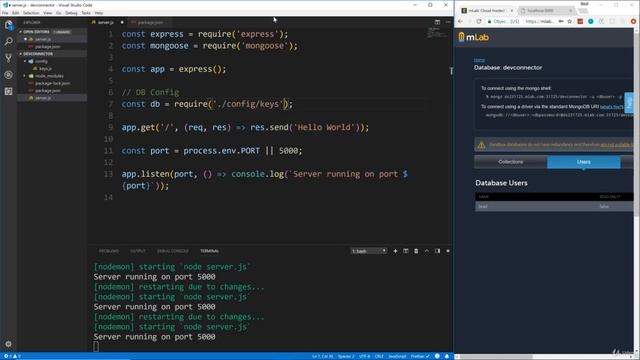This screenshot has height=360, width=640.
Task: Change the UTF-8 encoding in status bar
Action: tap(364, 356)
